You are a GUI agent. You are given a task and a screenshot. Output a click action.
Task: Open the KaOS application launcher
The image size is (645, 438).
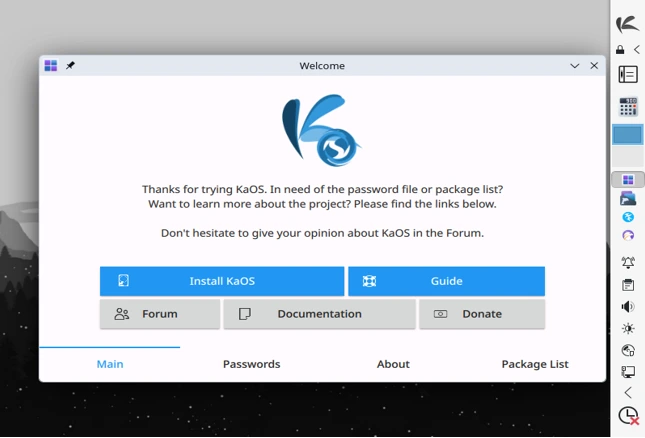tap(627, 24)
